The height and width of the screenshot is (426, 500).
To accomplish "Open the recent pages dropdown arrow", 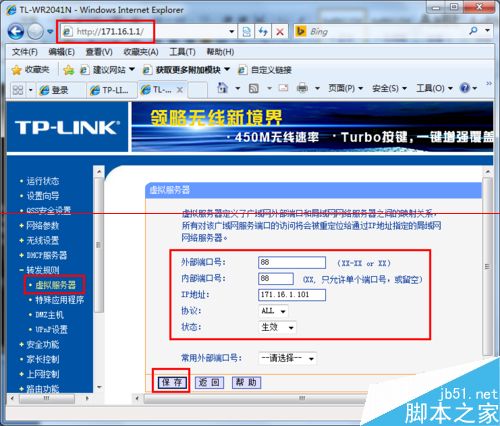I will [50, 32].
